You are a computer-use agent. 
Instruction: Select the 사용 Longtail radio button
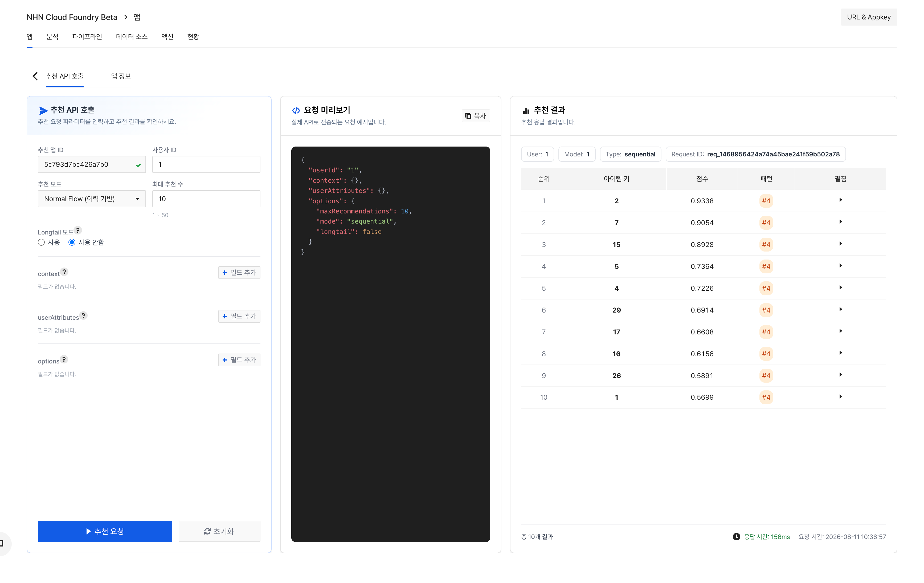(42, 242)
